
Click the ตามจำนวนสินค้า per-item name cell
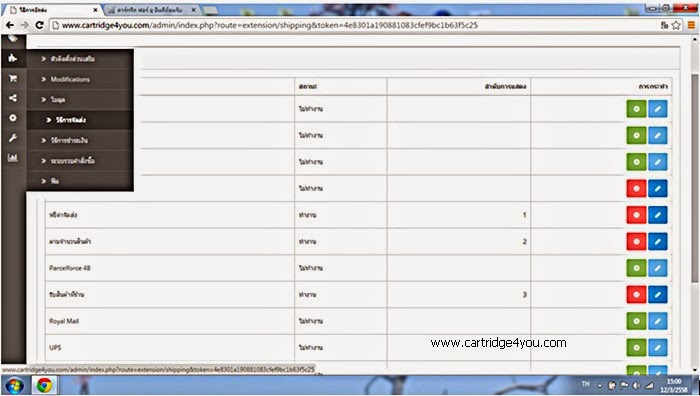pyautogui.click(x=170, y=242)
